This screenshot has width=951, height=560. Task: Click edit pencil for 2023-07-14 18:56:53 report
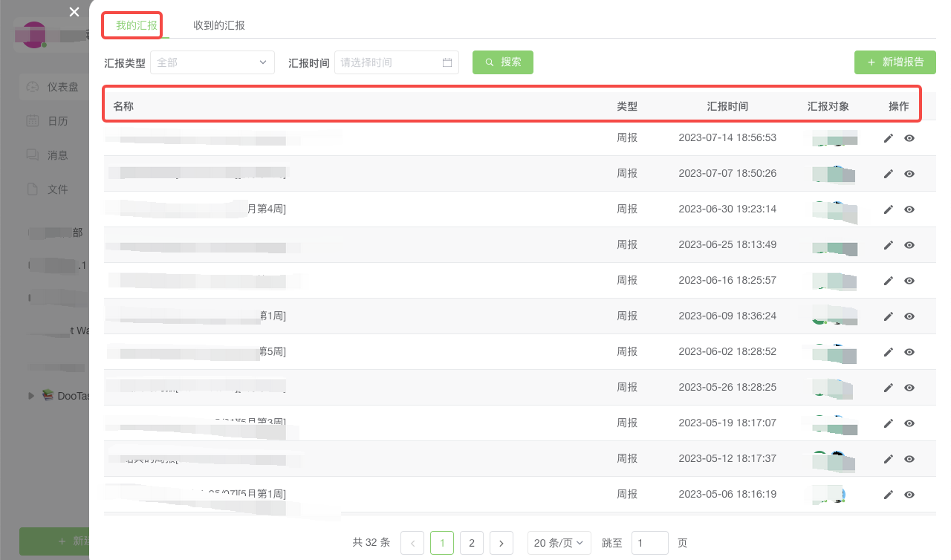(888, 138)
